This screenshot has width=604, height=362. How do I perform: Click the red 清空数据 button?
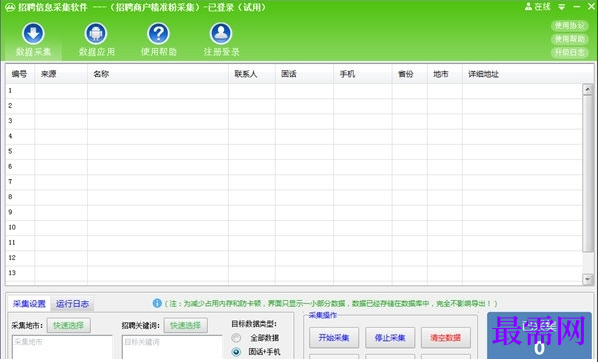[x=446, y=338]
